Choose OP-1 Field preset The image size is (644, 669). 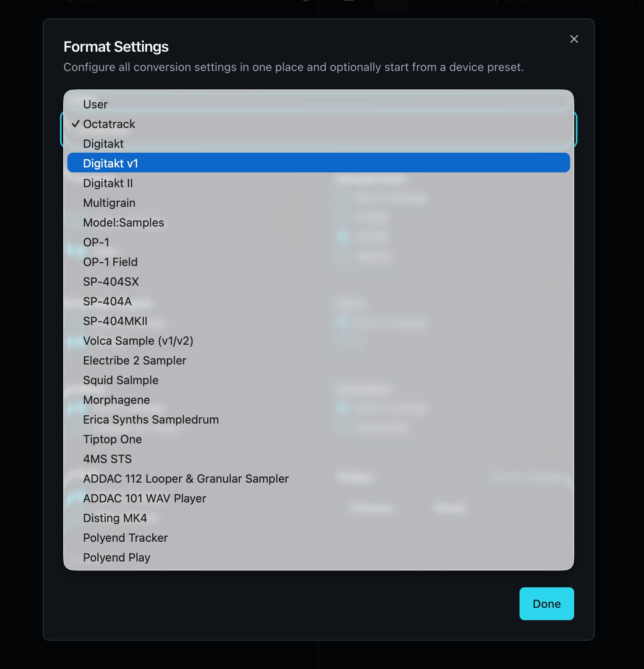click(110, 262)
